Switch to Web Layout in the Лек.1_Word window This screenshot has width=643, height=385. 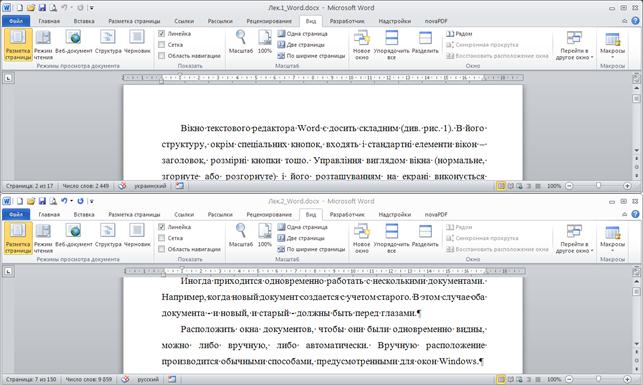click(x=74, y=42)
